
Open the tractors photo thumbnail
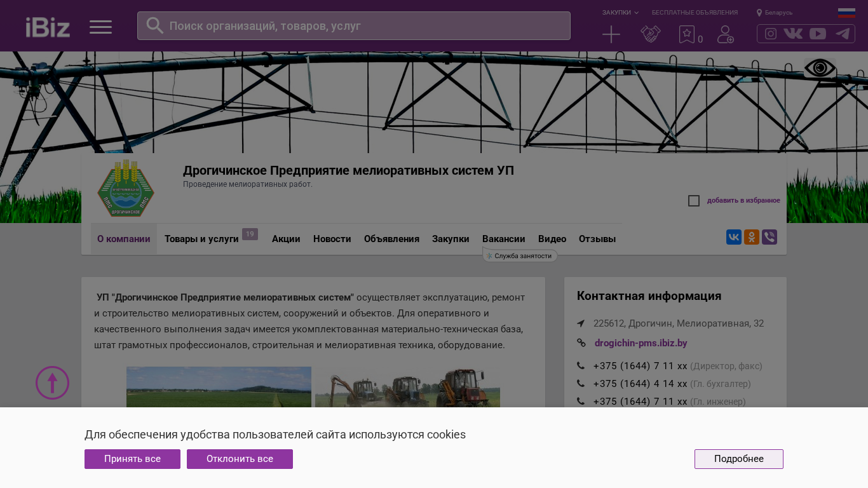pyautogui.click(x=407, y=387)
